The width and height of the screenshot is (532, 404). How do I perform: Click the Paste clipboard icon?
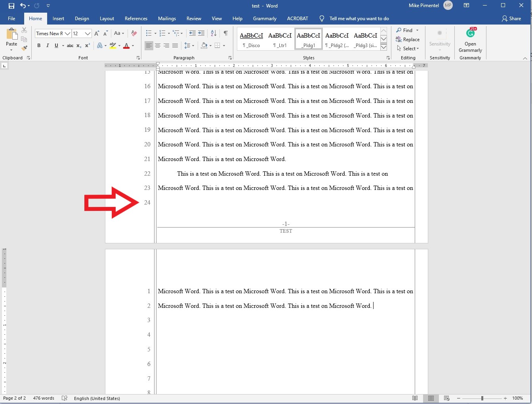pos(11,34)
